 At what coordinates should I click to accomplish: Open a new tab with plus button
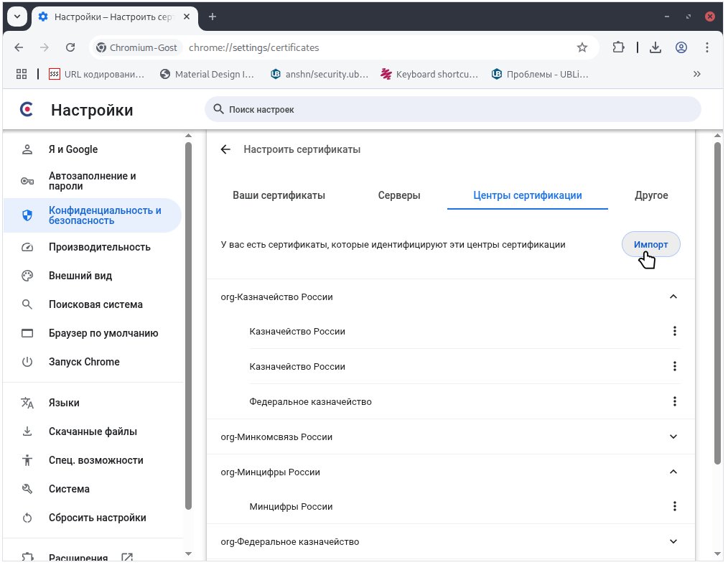click(x=213, y=17)
